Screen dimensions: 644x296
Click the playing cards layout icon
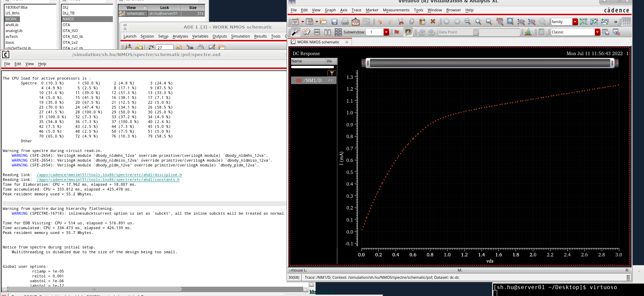[306, 32]
